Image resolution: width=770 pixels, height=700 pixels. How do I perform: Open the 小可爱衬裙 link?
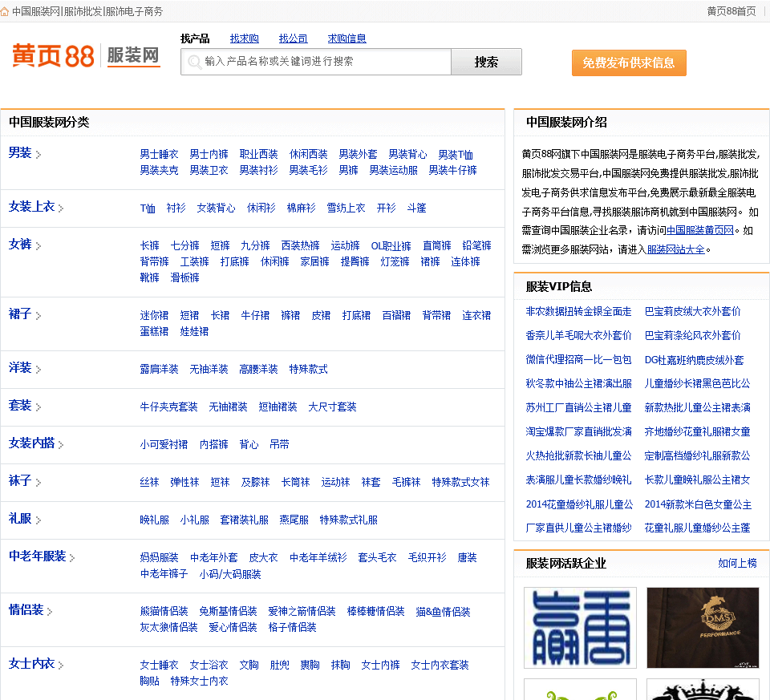164,444
